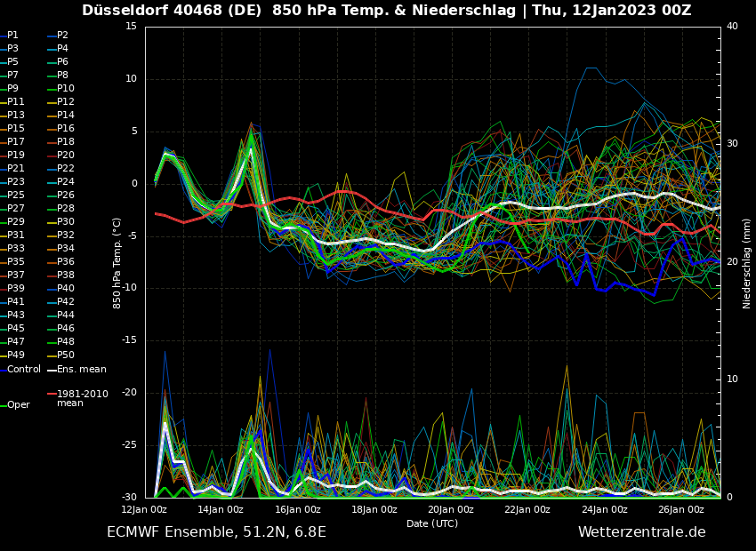Viewport: 756px width, 551px height.
Task: Click the chart title text at top
Action: [x=386, y=11]
